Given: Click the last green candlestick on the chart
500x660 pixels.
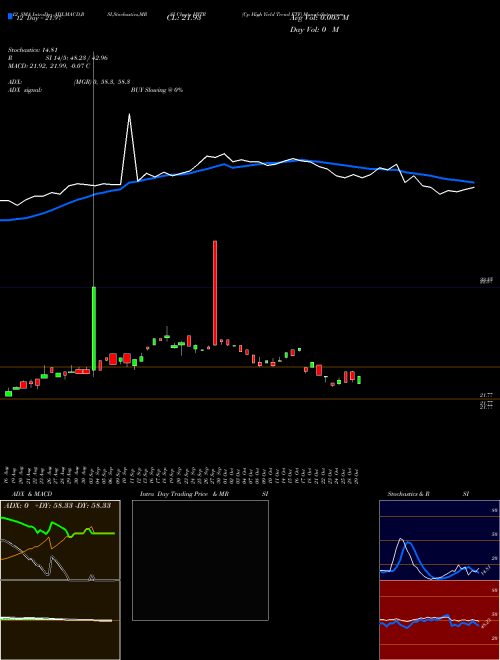Looking at the screenshot, I should tap(359, 380).
